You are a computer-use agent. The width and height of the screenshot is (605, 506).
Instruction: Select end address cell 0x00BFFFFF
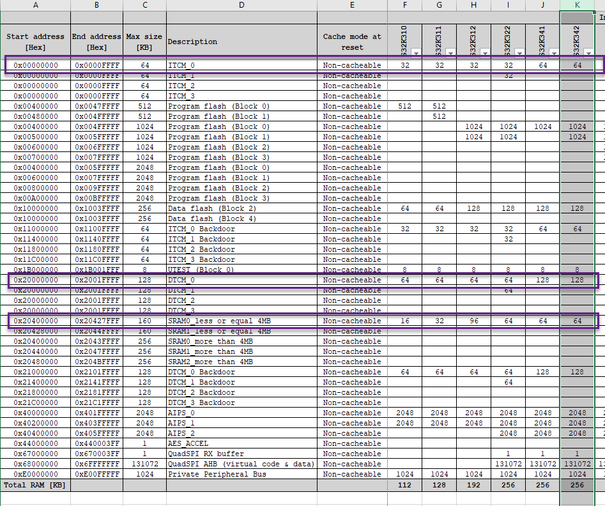[x=96, y=198]
